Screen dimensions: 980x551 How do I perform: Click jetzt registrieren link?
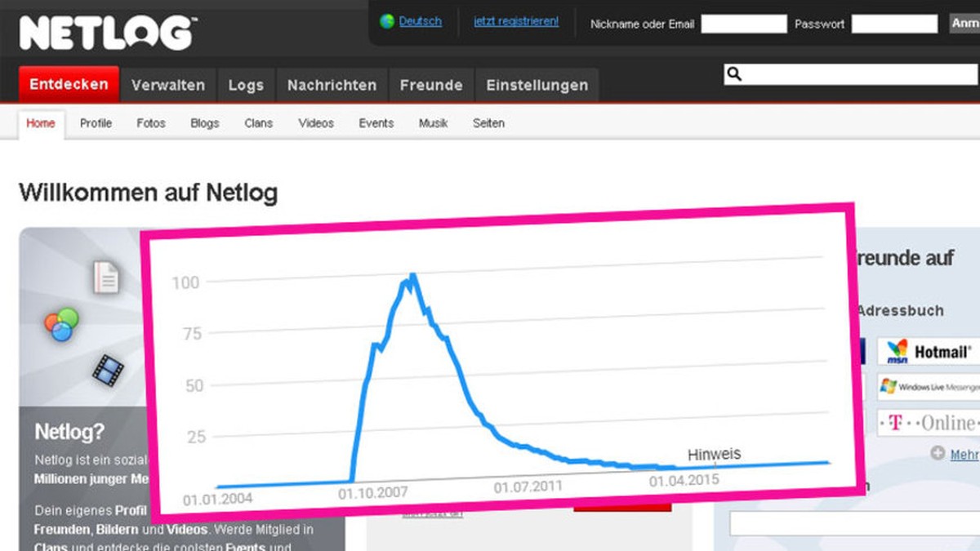point(516,21)
